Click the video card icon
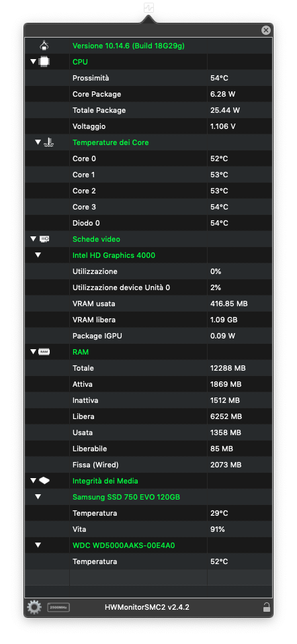297x644 pixels. tap(44, 238)
